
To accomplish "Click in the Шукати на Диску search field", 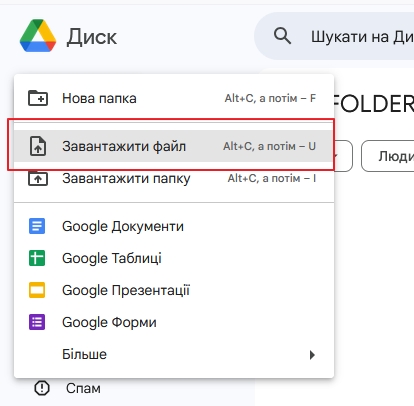I will pos(334,36).
